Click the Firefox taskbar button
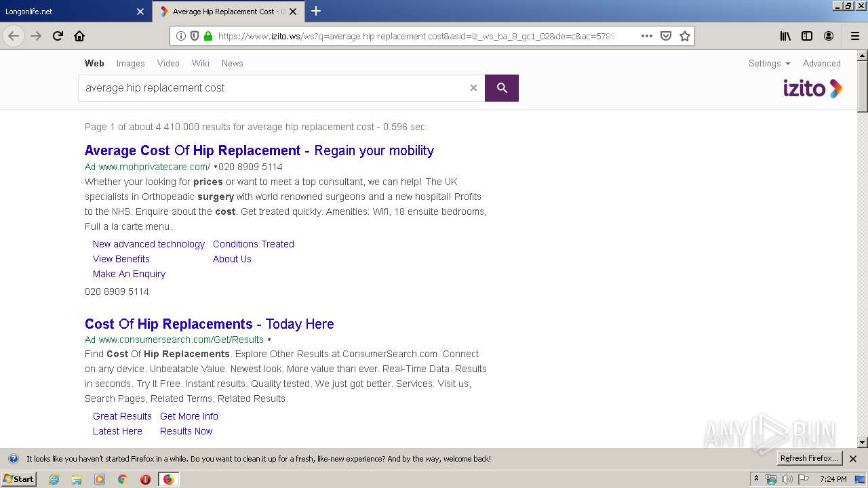Viewport: 868px width, 488px height. pyautogui.click(x=168, y=479)
